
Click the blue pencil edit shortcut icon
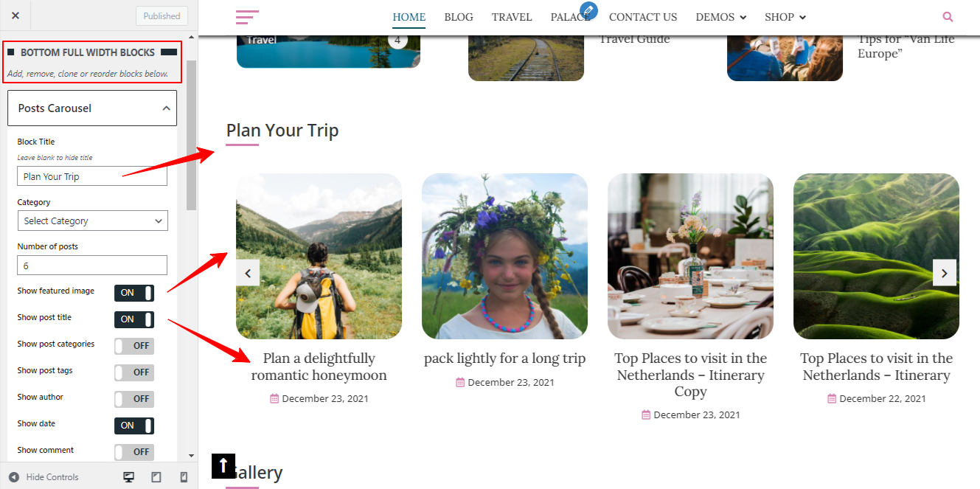588,10
